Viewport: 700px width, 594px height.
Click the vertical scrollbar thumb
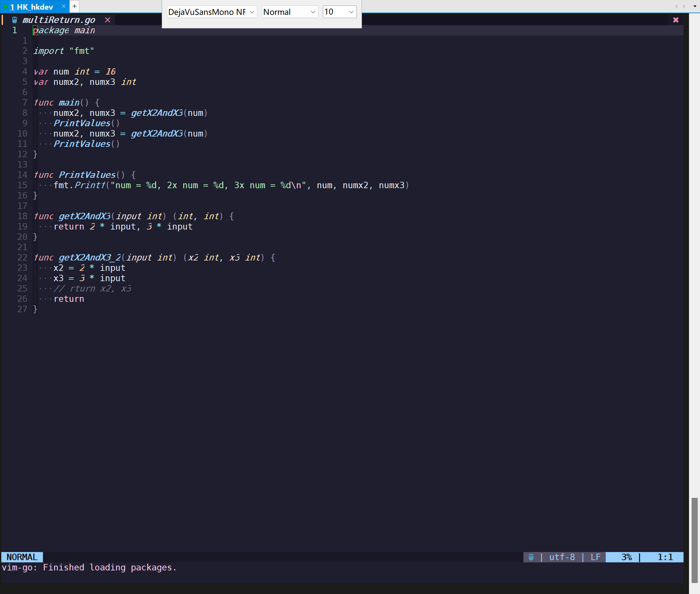click(694, 540)
